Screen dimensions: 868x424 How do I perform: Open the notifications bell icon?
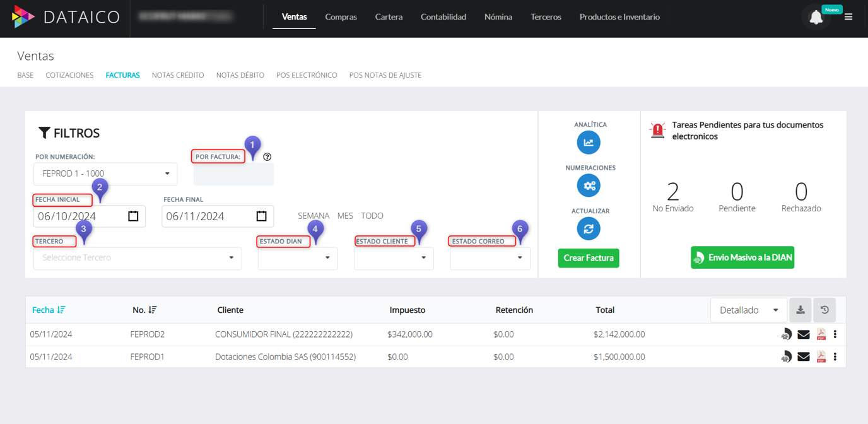pyautogui.click(x=816, y=16)
